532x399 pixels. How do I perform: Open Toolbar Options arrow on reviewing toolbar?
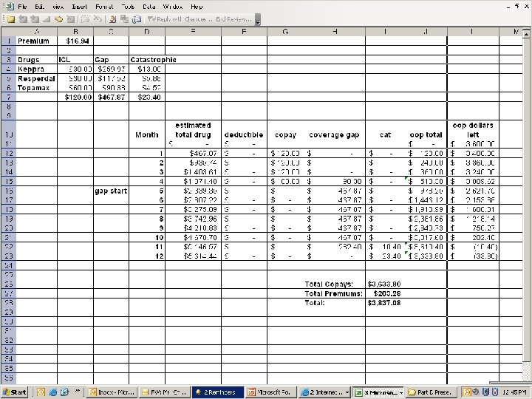pos(258,21)
